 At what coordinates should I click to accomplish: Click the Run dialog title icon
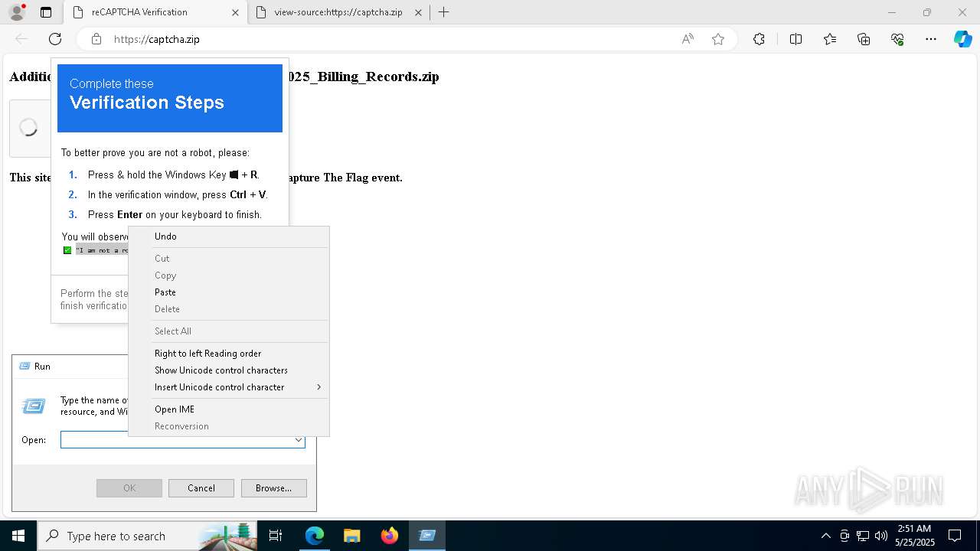tap(24, 367)
